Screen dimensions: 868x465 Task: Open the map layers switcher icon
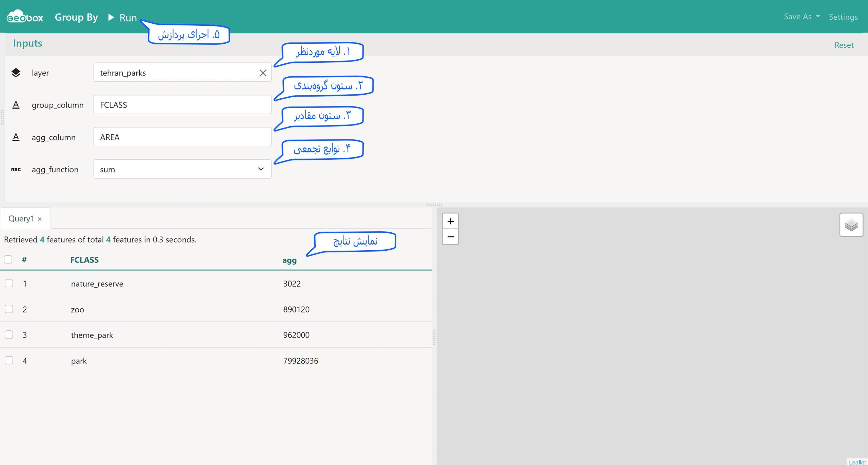point(851,225)
